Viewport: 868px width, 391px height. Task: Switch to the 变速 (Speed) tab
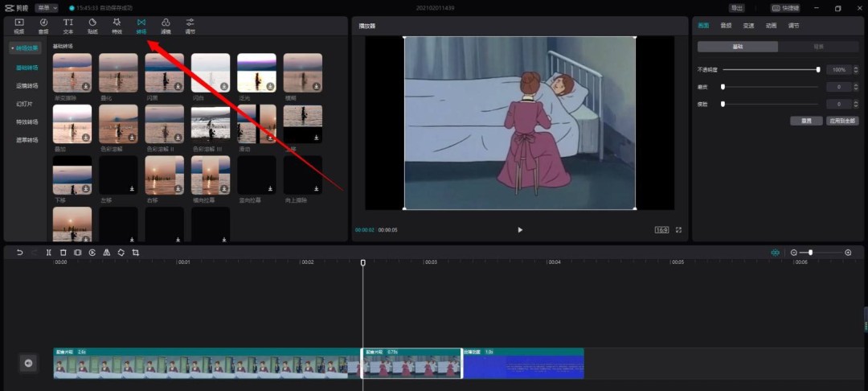pyautogui.click(x=748, y=26)
